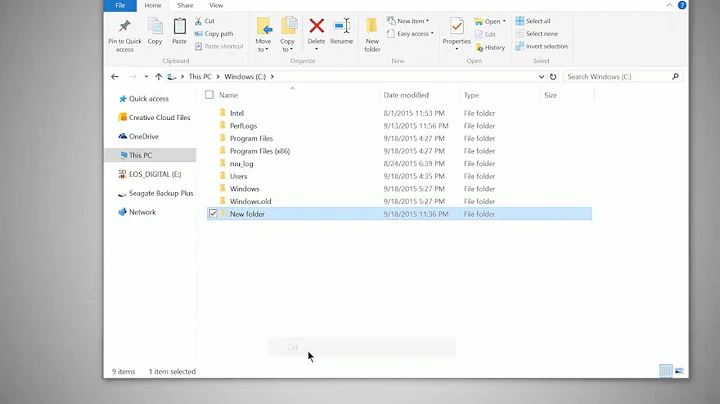Go back with the left arrow
The height and width of the screenshot is (404, 720).
pos(115,77)
